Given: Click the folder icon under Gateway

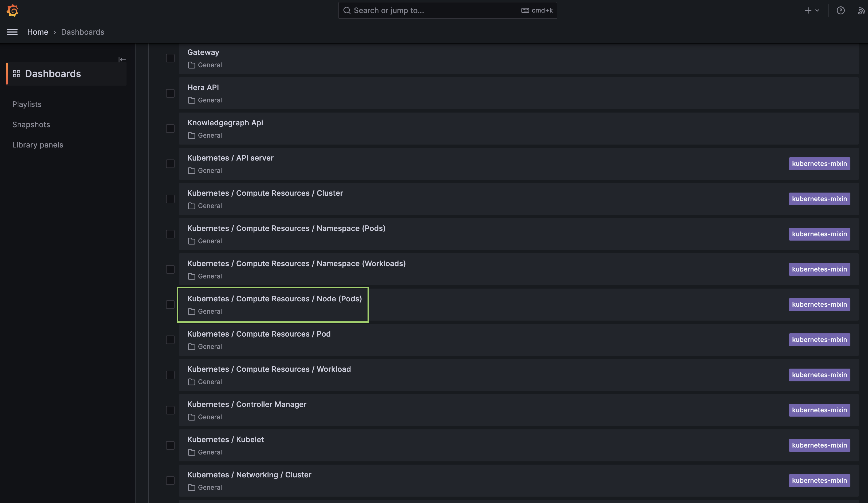Looking at the screenshot, I should pos(192,65).
